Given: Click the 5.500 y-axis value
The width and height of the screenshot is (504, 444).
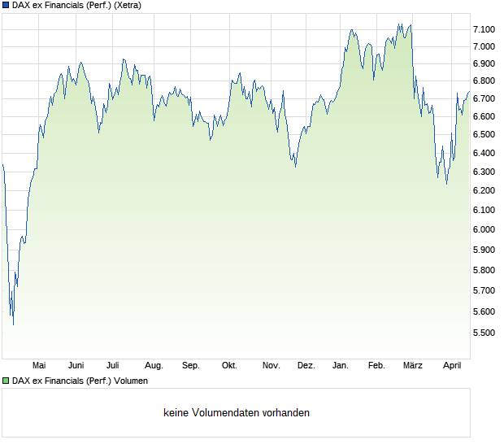Looking at the screenshot, I should point(484,333).
